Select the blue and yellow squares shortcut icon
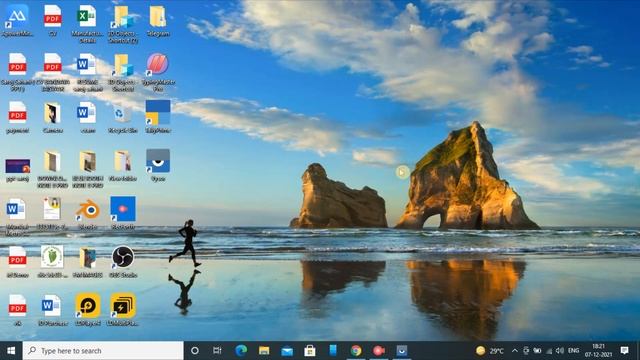 (158, 112)
